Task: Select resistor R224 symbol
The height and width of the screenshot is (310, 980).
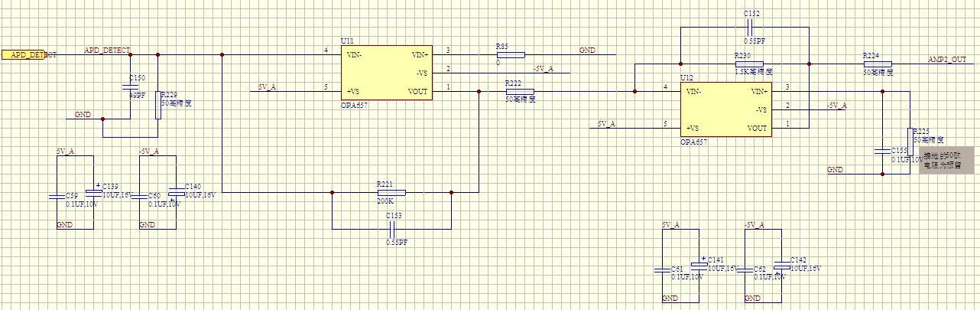Action: [878, 64]
